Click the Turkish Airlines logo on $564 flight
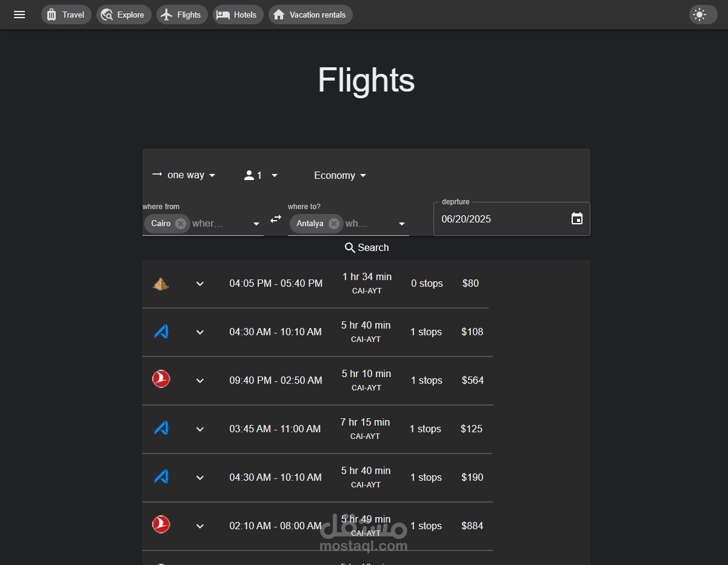 pyautogui.click(x=161, y=380)
